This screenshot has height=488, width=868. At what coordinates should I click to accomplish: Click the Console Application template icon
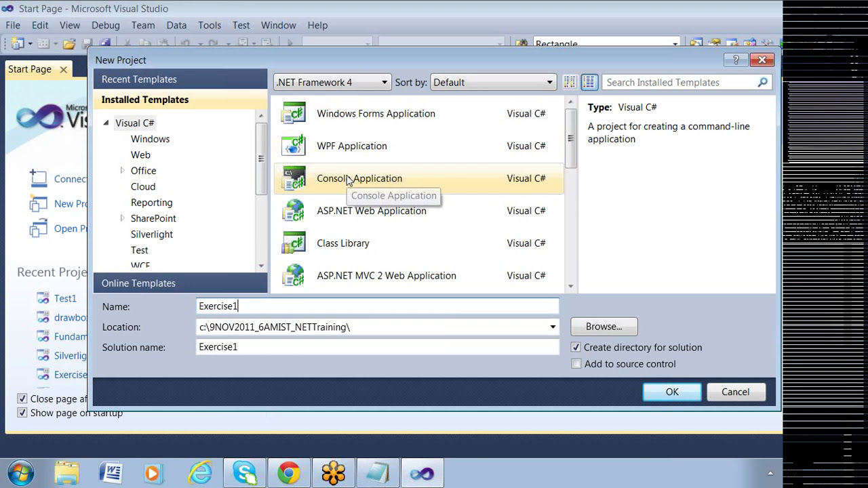coord(294,178)
